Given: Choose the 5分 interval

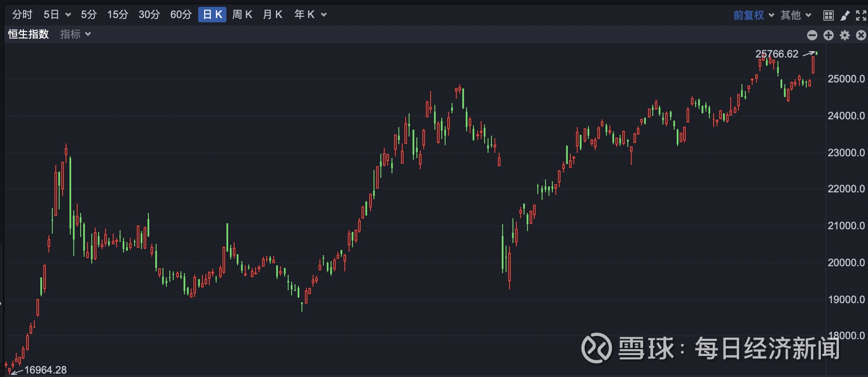Looking at the screenshot, I should [x=89, y=15].
